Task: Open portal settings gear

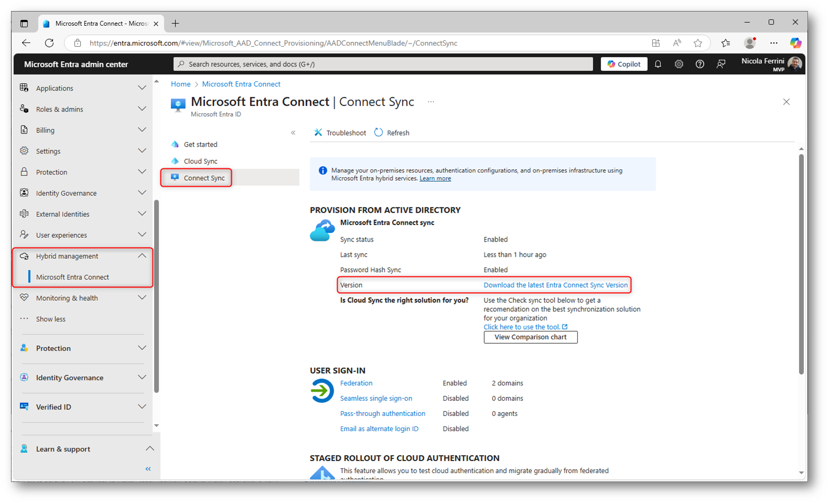Action: 679,64
